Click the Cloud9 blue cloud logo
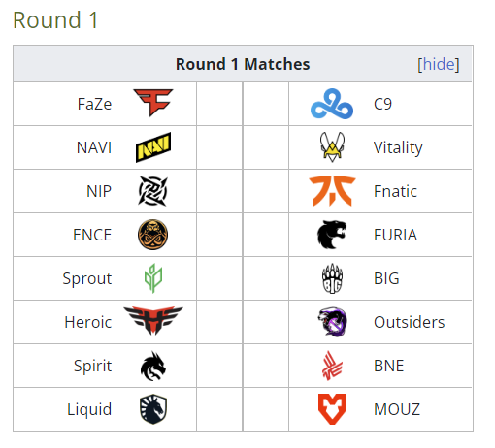Image resolution: width=495 pixels, height=448 pixels. [x=332, y=104]
